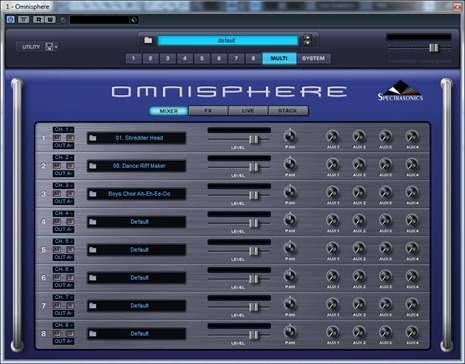Screen dimensions: 465x364
Task: Click the AUX 3 knob on part 3
Action: 385,192
